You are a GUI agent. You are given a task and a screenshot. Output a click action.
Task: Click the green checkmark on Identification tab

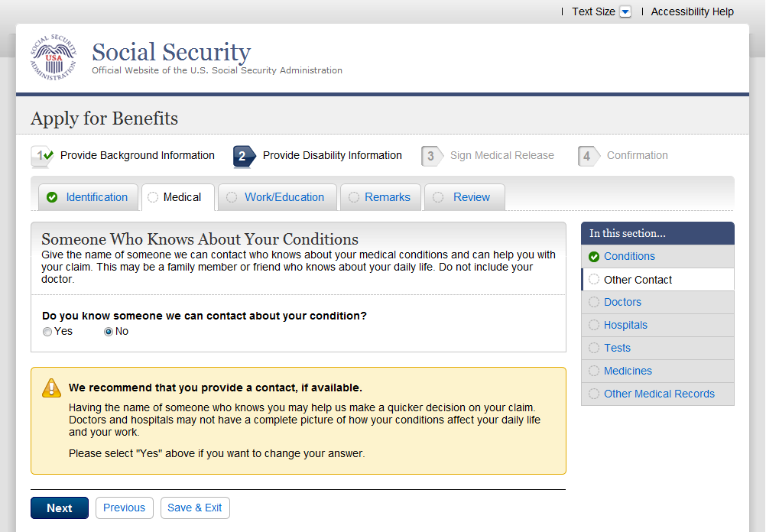pyautogui.click(x=52, y=197)
